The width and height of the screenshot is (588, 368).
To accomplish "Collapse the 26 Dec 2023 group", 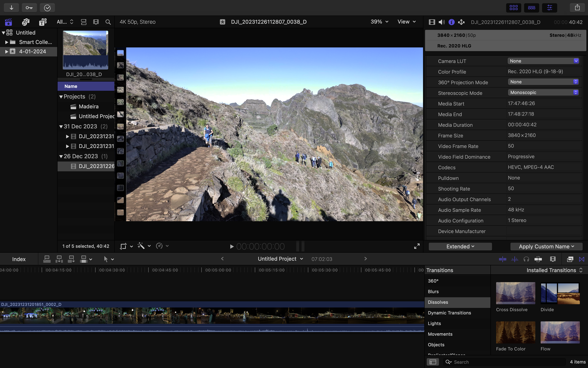I will pos(61,156).
